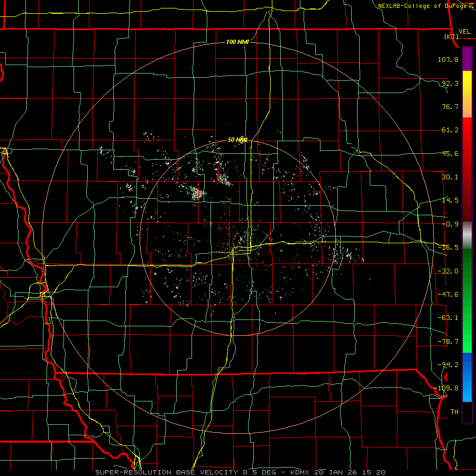476x476 pixels.
Task: Click the 61.2 velocity scale value
Action: 450,130
